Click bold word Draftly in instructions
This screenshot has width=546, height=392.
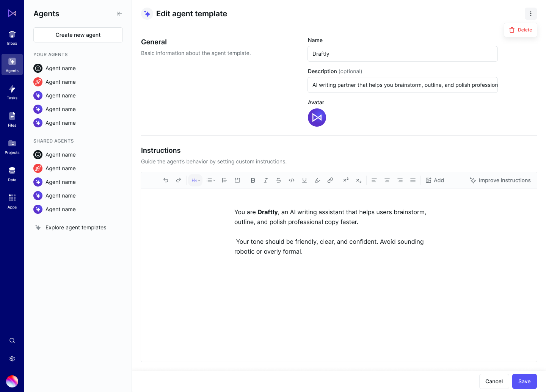click(x=268, y=212)
